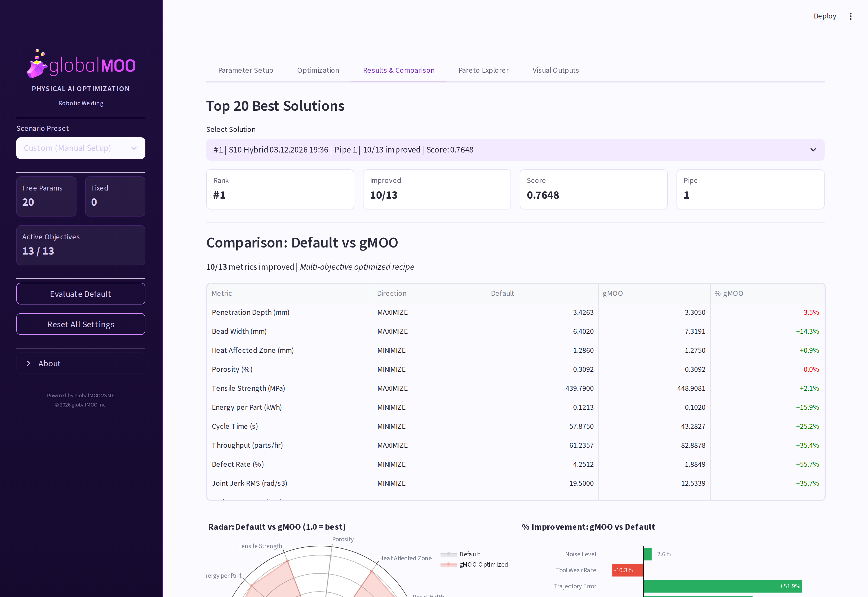Click the Fixed 0 card
Image resolution: width=868 pixels, height=597 pixels.
pyautogui.click(x=115, y=196)
